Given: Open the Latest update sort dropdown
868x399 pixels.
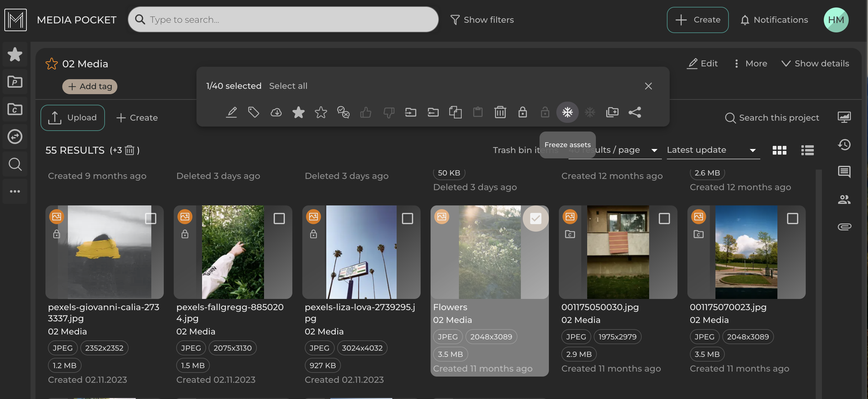Looking at the screenshot, I should tap(713, 150).
